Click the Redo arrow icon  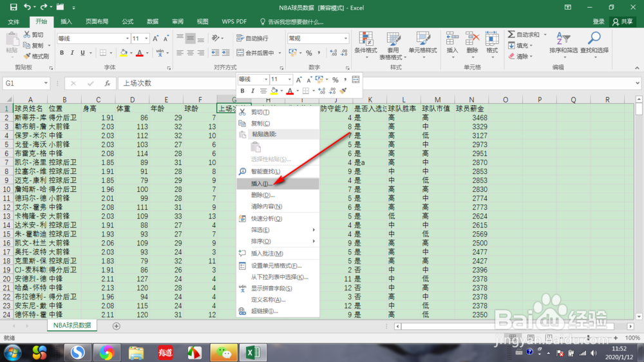44,7
